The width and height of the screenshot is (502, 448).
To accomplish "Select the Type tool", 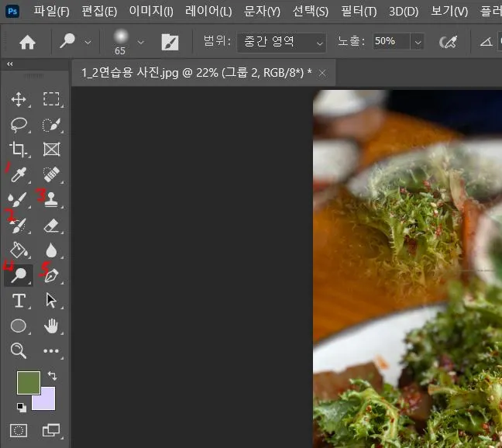I will pos(19,301).
